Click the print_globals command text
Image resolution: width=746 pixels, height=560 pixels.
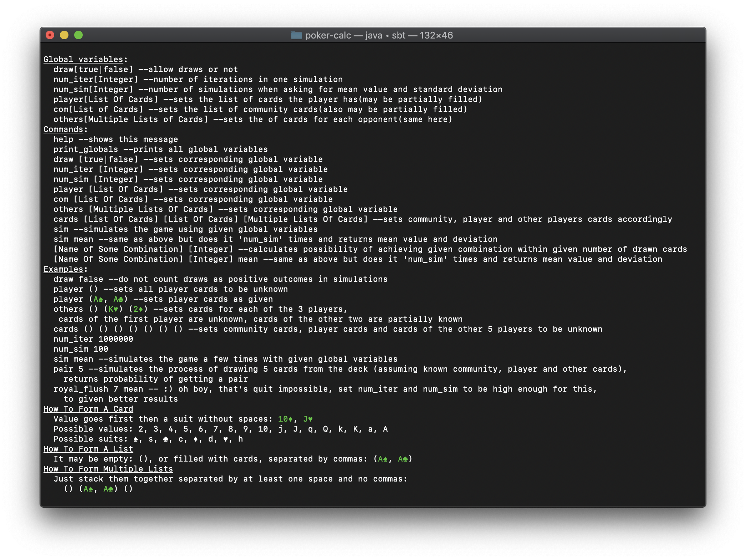click(x=86, y=149)
